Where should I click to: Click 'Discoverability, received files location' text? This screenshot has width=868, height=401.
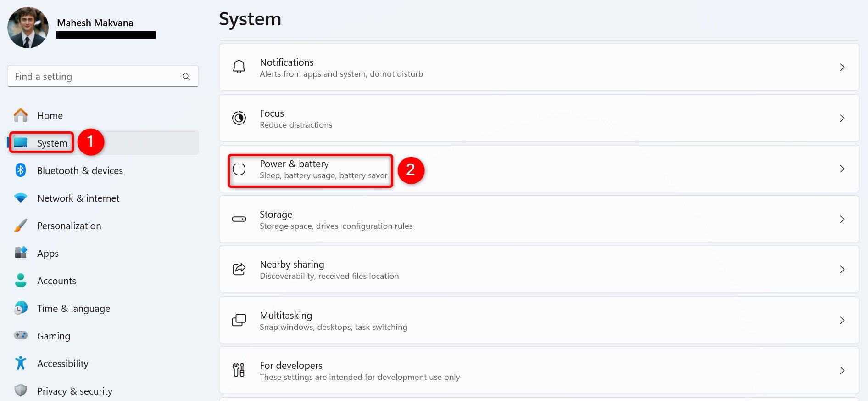329,276
